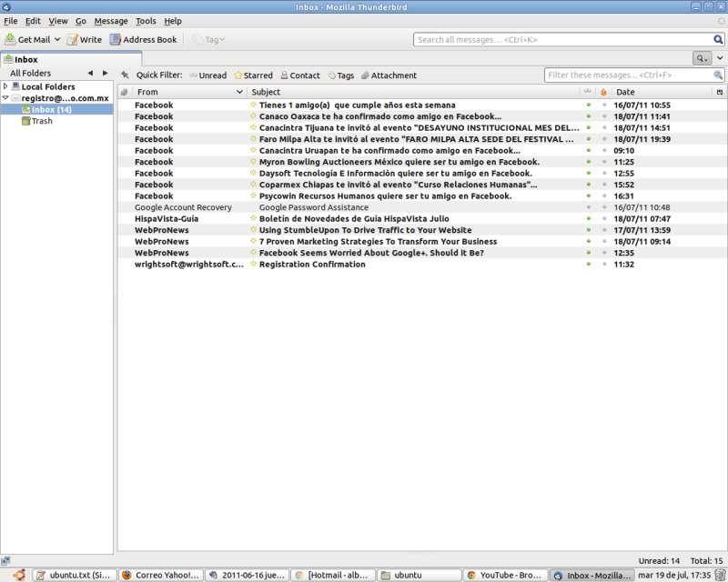728x582 pixels.
Task: Open the Help menu
Action: click(173, 21)
